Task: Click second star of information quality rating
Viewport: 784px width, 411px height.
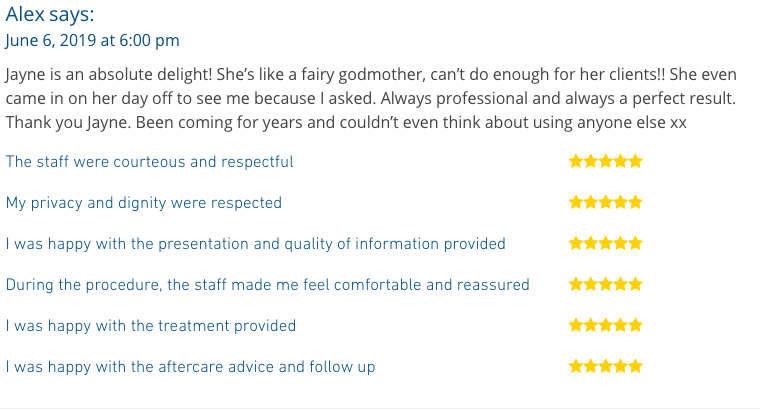Action: pyautogui.click(x=590, y=244)
